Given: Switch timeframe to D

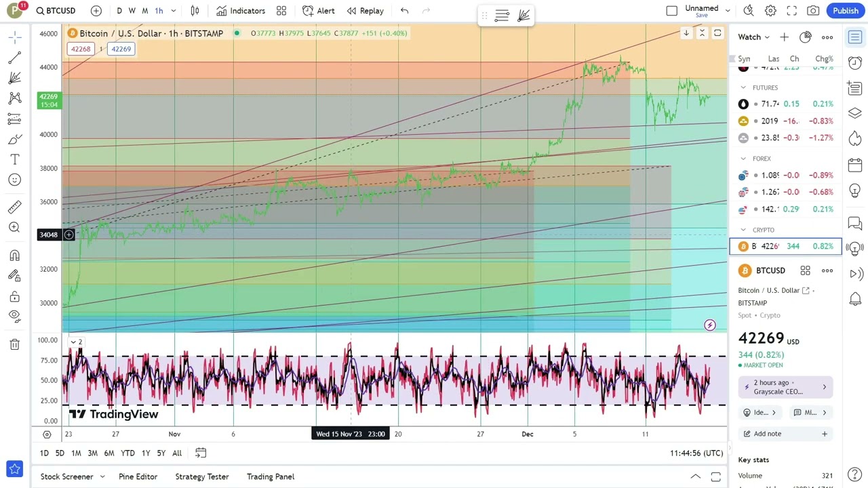Looking at the screenshot, I should (x=119, y=11).
